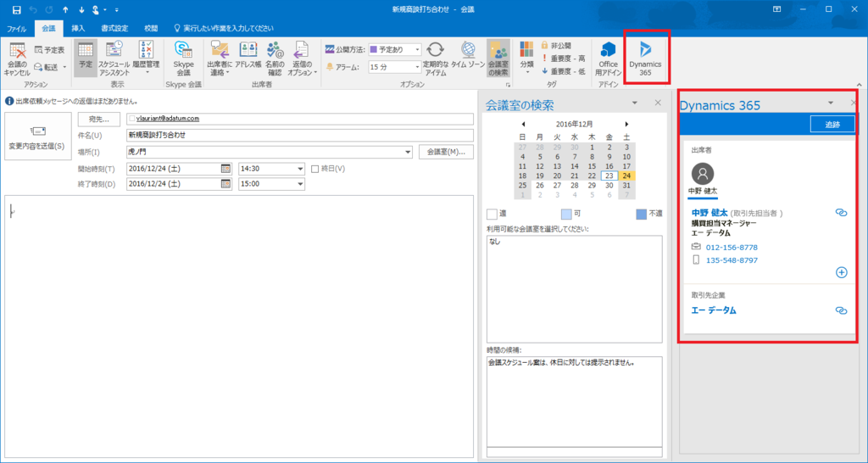
Task: Click Contact Attendees (出席者に連絡) icon
Action: pyautogui.click(x=220, y=59)
